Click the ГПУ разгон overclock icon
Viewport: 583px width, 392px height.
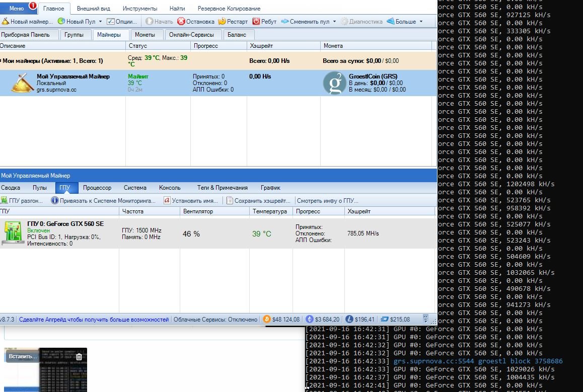(x=4, y=201)
